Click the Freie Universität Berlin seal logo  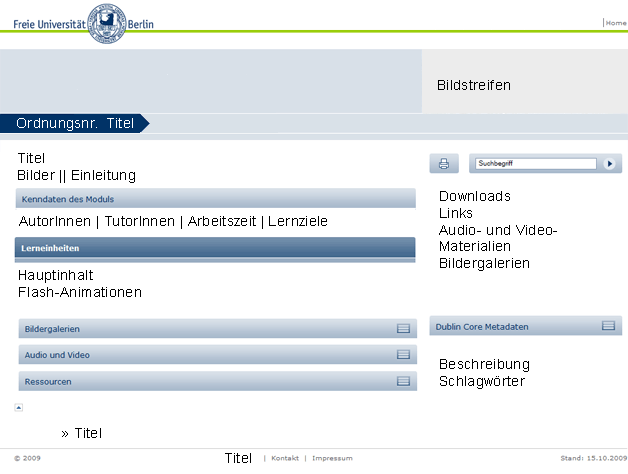coord(107,23)
